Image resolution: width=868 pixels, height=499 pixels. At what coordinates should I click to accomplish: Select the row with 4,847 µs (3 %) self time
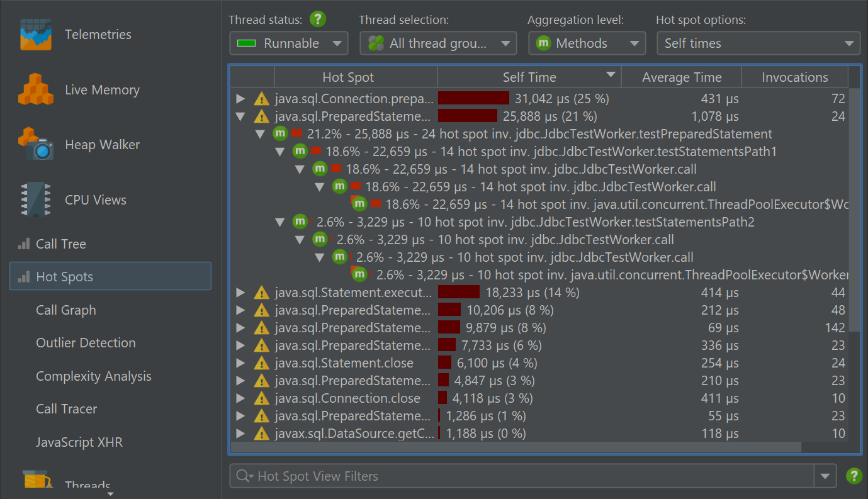[x=539, y=381]
